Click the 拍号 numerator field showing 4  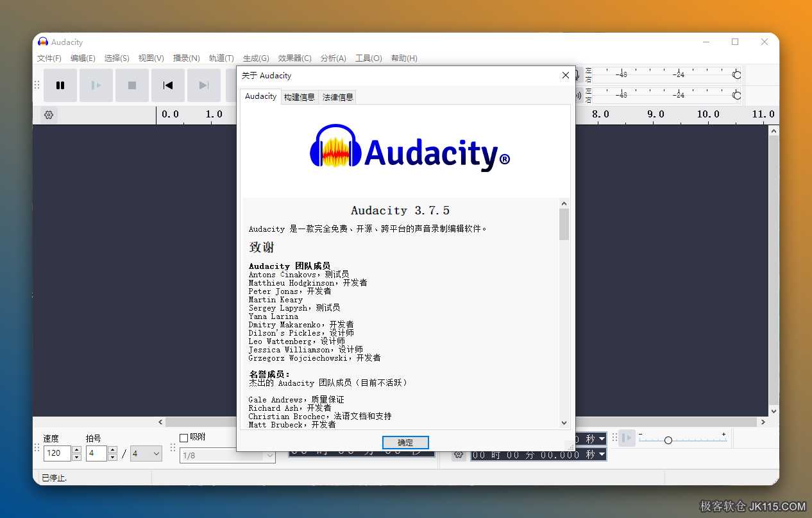coord(96,453)
